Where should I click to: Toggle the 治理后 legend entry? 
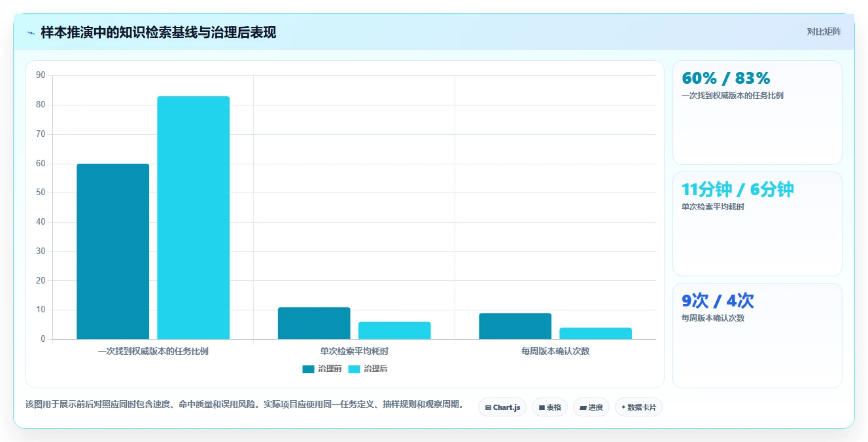click(x=368, y=369)
